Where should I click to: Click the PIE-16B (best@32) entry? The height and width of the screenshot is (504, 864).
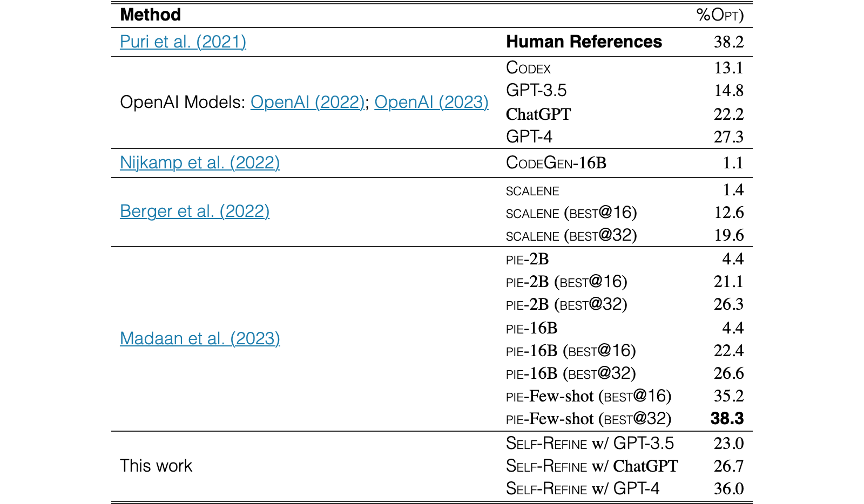click(x=571, y=374)
